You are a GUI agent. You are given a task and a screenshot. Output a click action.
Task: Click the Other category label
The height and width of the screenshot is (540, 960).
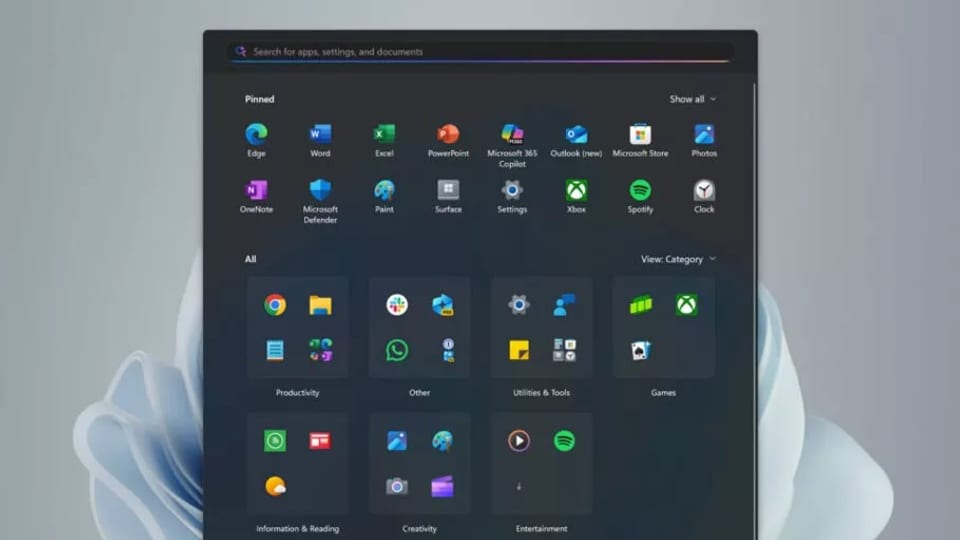click(419, 392)
